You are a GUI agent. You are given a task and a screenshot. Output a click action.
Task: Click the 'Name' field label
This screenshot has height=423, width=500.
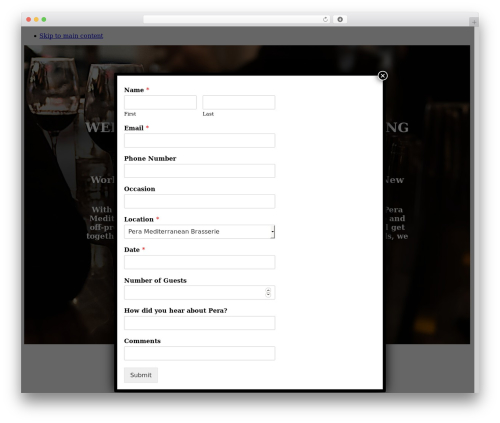pos(134,90)
